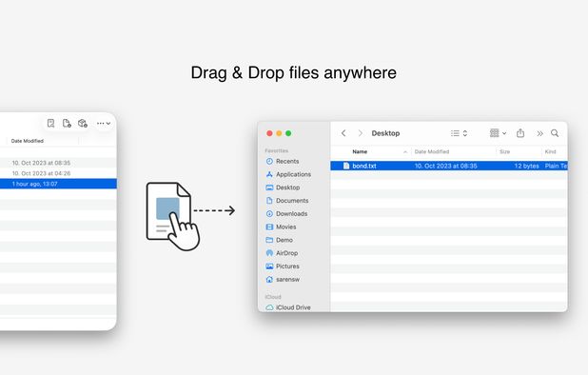Click the '12 bytes' size cell
This screenshot has width=588, height=375.
526,166
